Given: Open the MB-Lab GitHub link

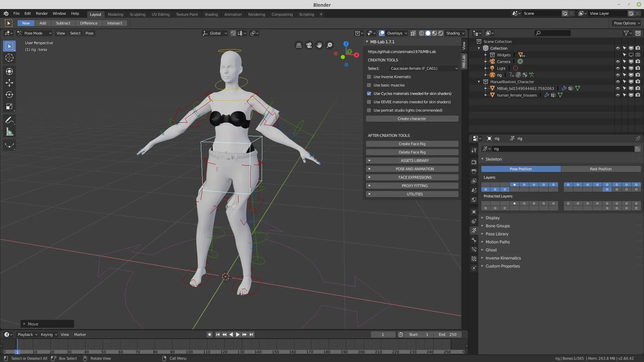Looking at the screenshot, I should pos(402,52).
